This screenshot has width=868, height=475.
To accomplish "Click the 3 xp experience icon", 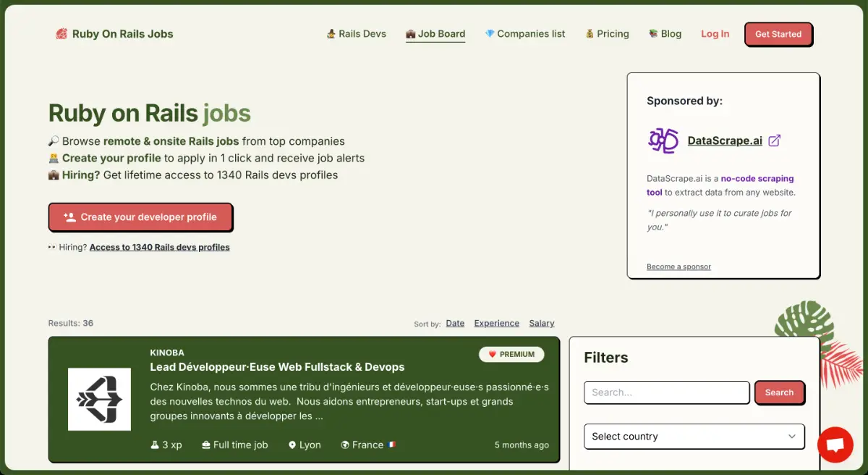I will click(x=153, y=445).
